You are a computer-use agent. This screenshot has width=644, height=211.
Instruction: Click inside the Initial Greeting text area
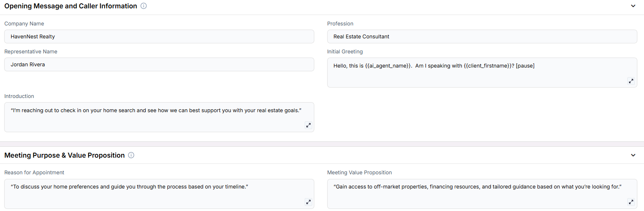(482, 73)
